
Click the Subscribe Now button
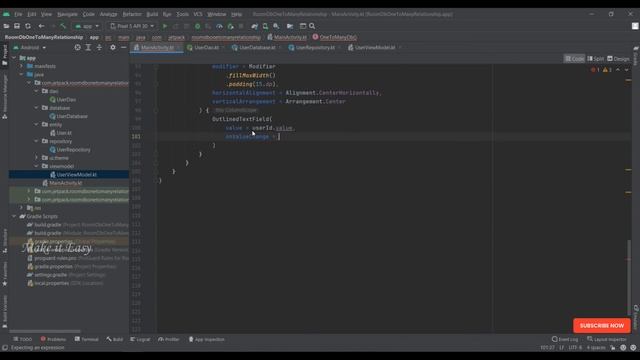pos(602,326)
